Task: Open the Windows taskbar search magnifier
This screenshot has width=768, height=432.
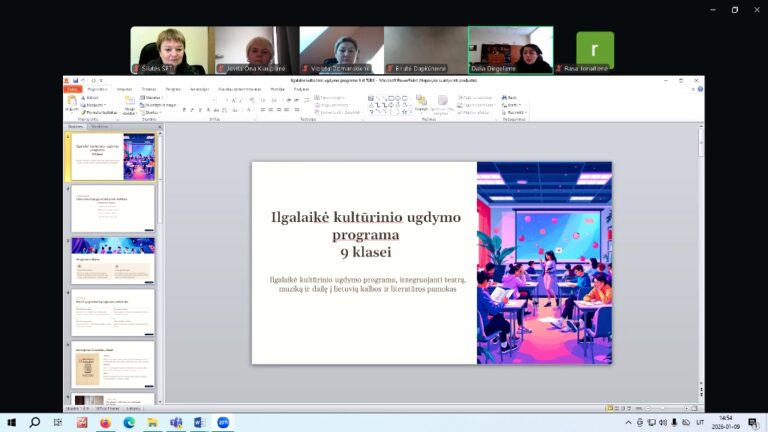Action: (x=34, y=422)
